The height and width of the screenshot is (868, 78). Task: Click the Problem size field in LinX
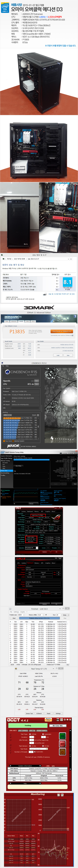click(x=21, y=615)
